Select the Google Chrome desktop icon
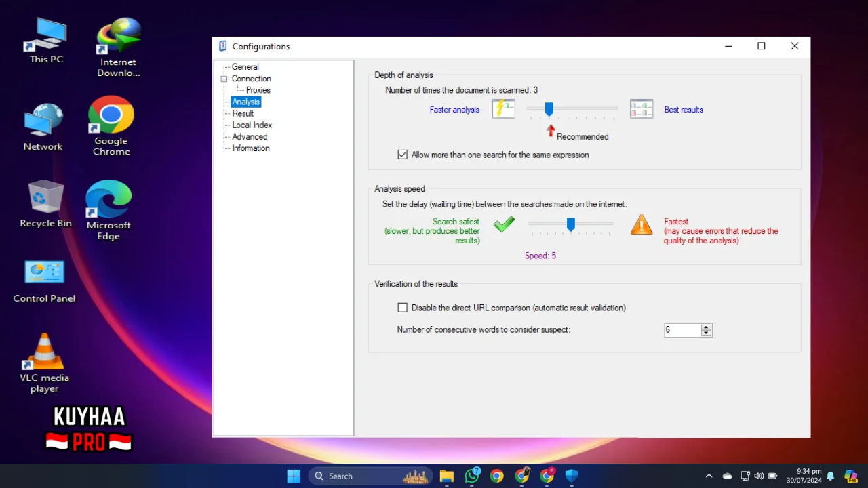This screenshot has width=868, height=488. tap(111, 126)
